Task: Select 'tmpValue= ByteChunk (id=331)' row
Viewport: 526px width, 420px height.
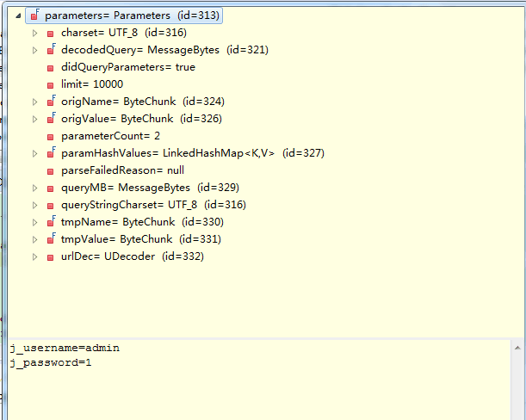Action: pos(141,239)
